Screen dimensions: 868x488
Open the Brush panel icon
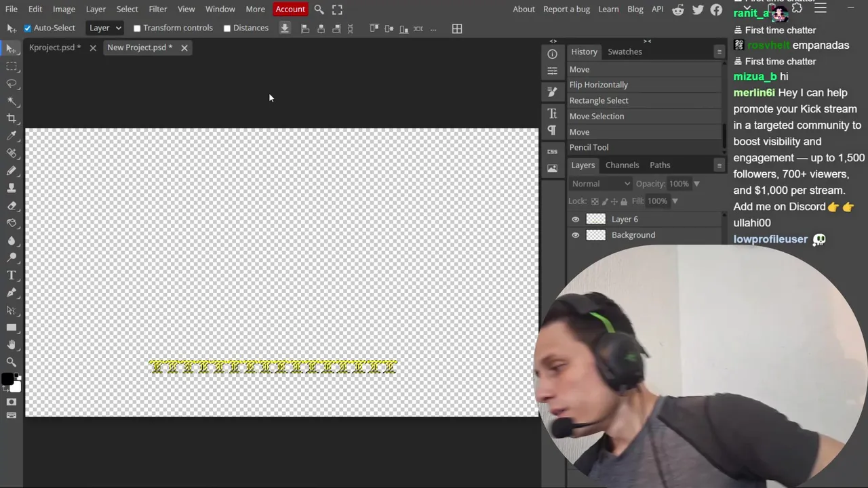(553, 91)
